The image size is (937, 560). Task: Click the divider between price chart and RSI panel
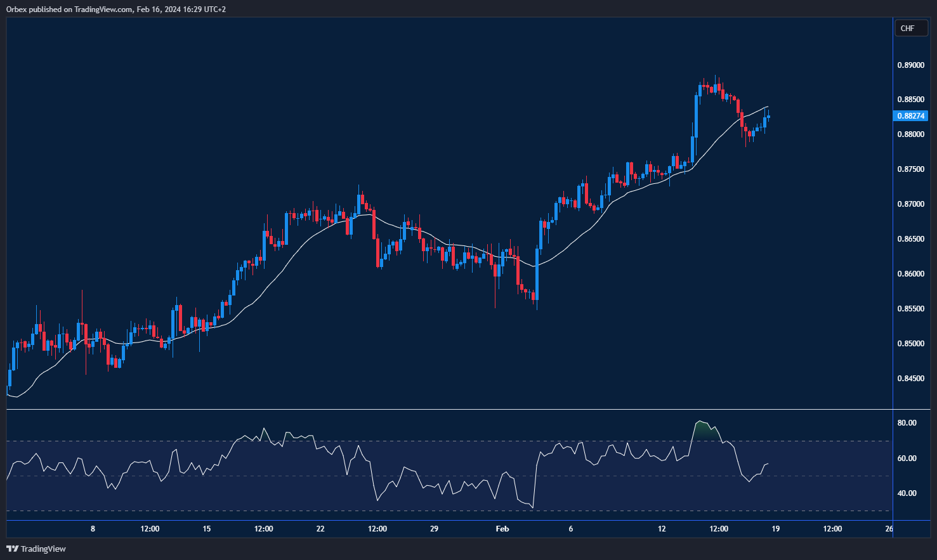click(x=444, y=408)
